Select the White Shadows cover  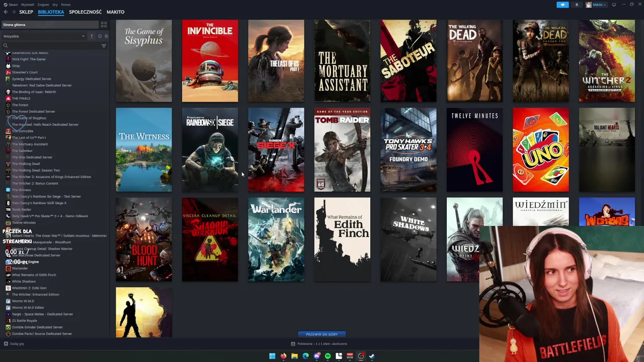tap(409, 239)
